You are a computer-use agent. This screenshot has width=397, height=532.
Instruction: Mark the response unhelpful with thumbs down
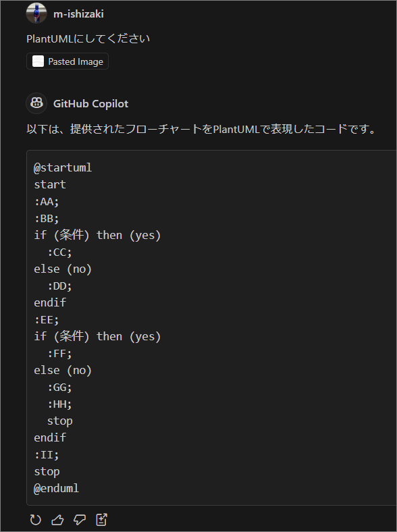[80, 520]
